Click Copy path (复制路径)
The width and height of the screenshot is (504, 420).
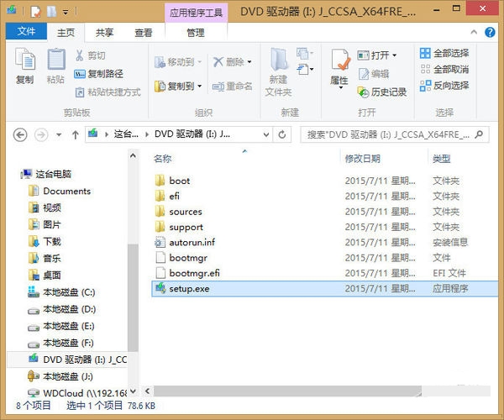point(98,74)
